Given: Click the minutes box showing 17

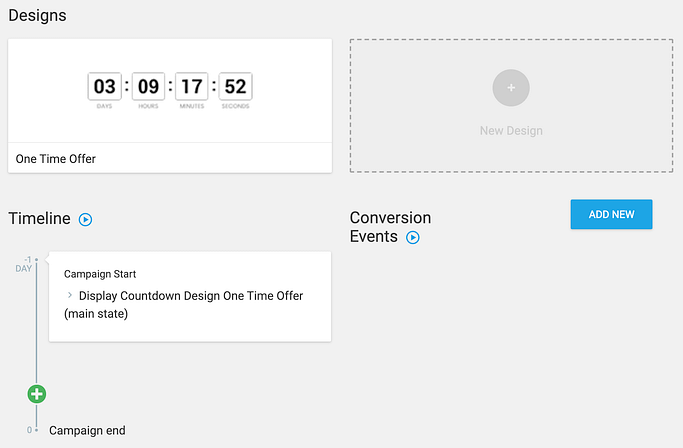Looking at the screenshot, I should tap(192, 86).
